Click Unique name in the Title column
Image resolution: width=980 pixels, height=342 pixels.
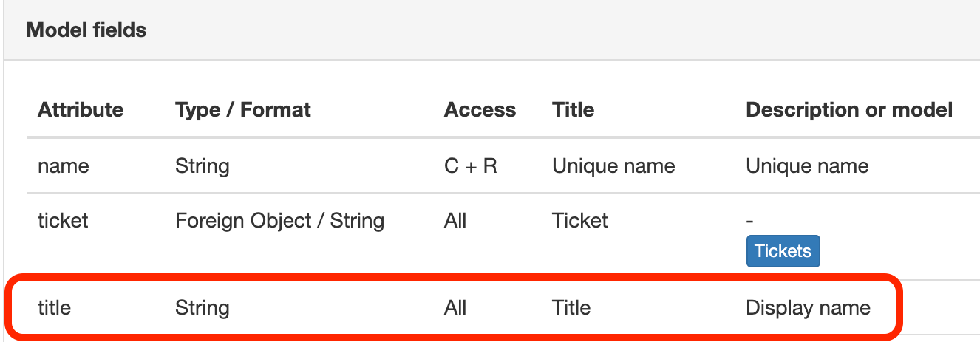(x=613, y=166)
